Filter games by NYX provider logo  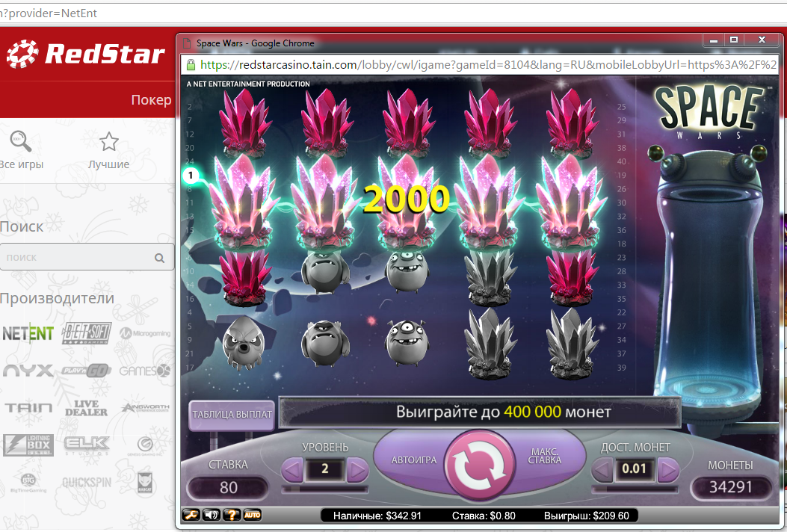coord(28,371)
